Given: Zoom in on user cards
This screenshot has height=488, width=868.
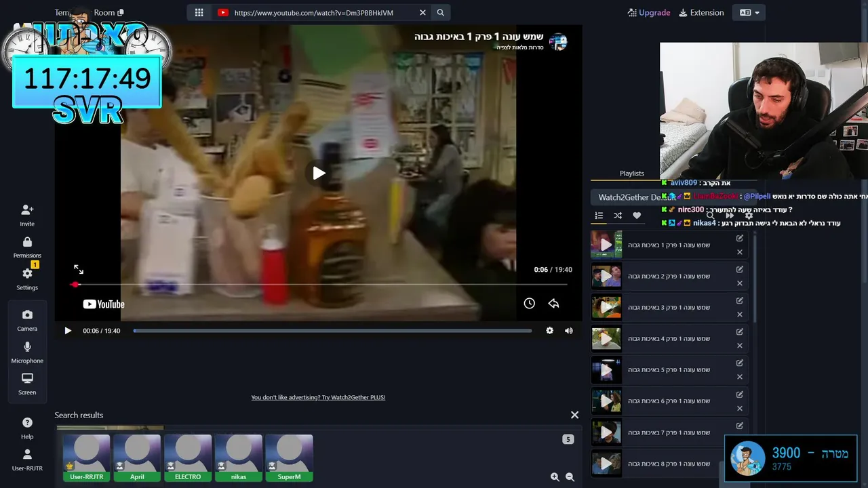Looking at the screenshot, I should (x=555, y=477).
